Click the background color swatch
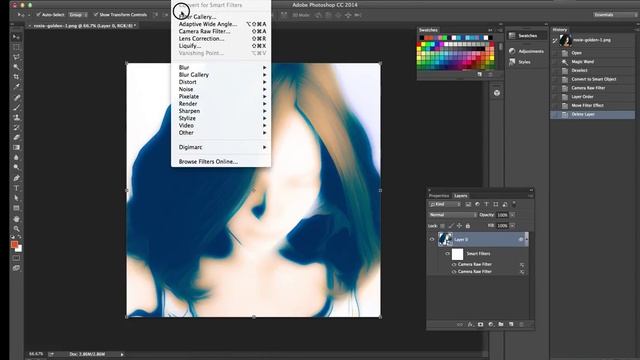 (x=19, y=249)
